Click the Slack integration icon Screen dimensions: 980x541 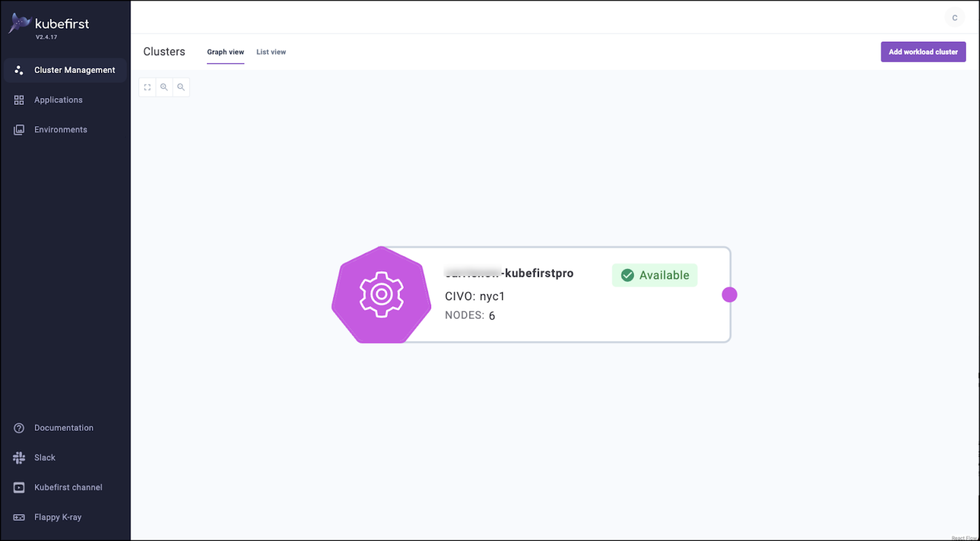pos(19,458)
